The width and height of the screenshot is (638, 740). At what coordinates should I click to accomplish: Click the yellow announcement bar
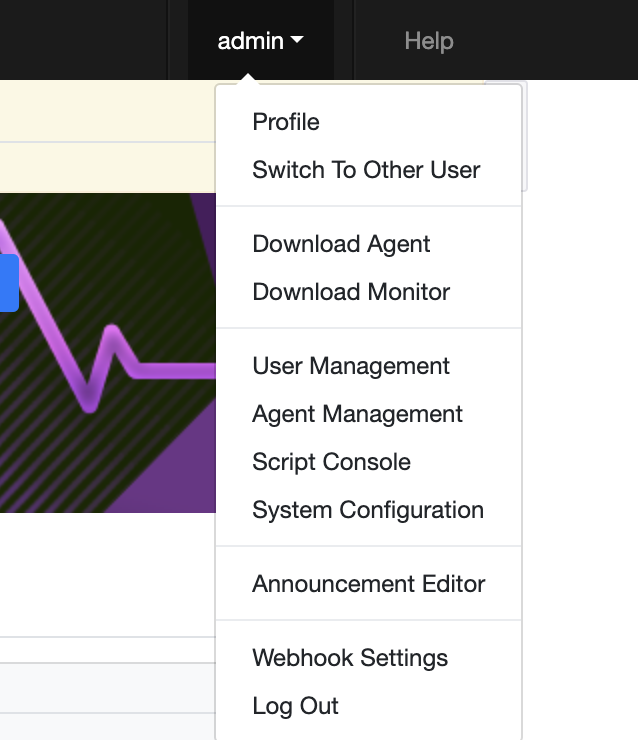(108, 136)
